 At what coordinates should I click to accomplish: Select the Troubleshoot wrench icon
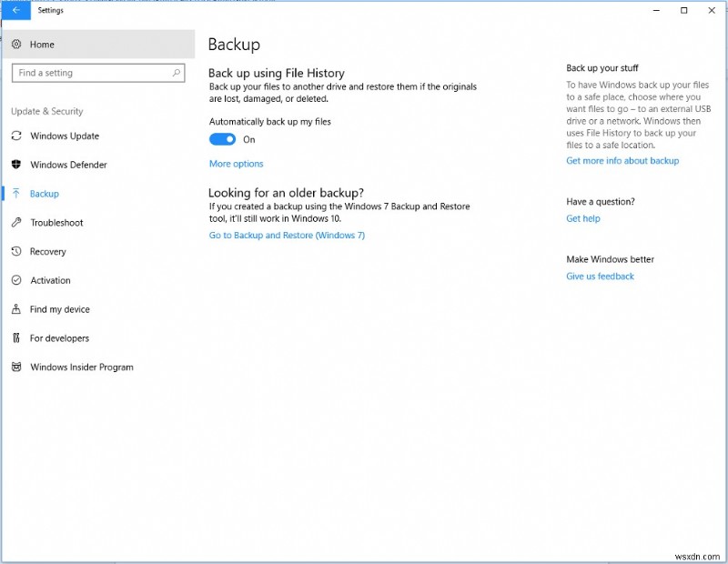pos(16,223)
